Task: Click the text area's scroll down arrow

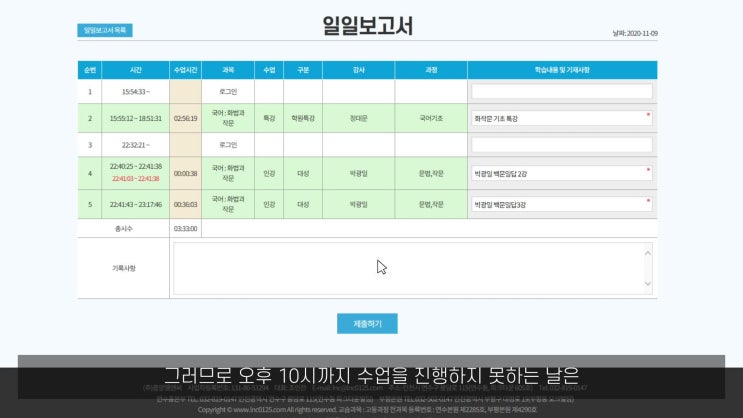Action: (x=648, y=284)
